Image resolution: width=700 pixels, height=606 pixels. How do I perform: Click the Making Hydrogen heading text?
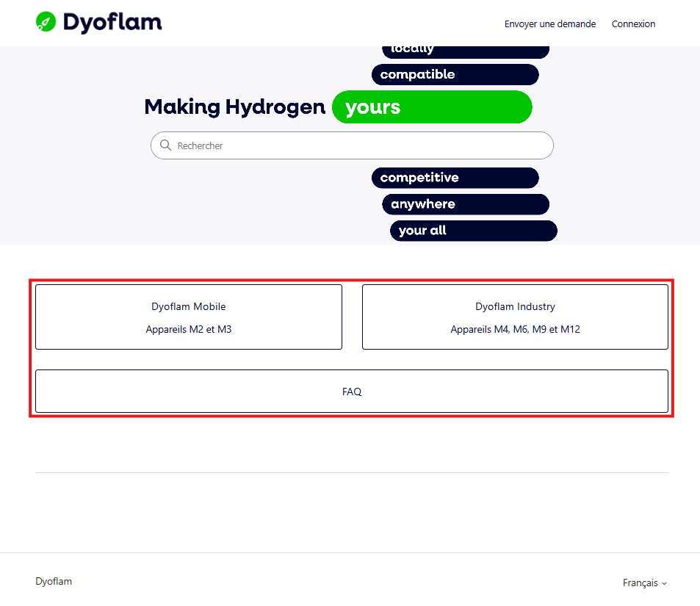tap(235, 107)
